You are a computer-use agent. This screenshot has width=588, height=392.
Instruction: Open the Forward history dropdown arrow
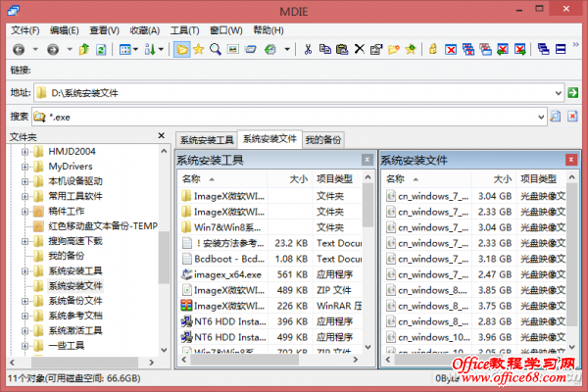[x=70, y=49]
